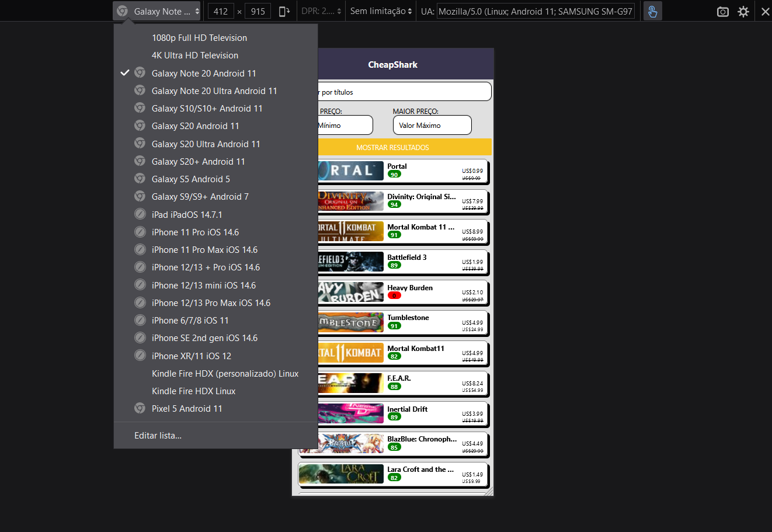772x532 pixels.
Task: Select Galaxy S5 Android 5
Action: [215, 179]
